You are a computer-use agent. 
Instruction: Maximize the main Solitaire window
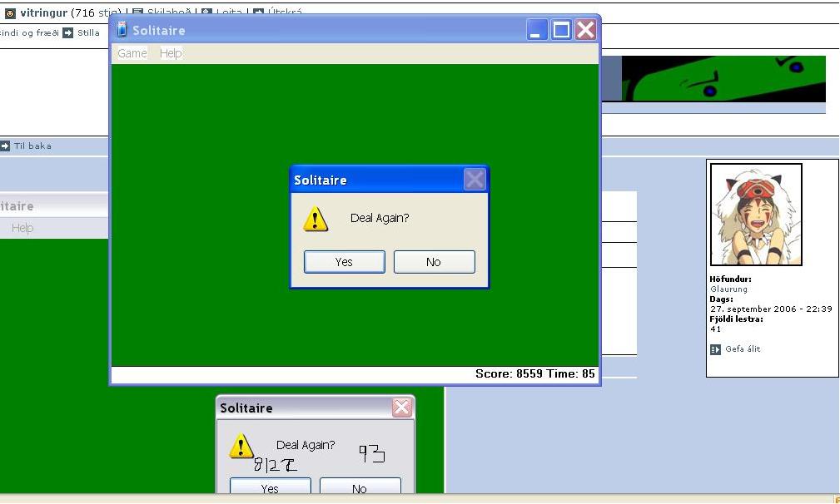tap(561, 30)
